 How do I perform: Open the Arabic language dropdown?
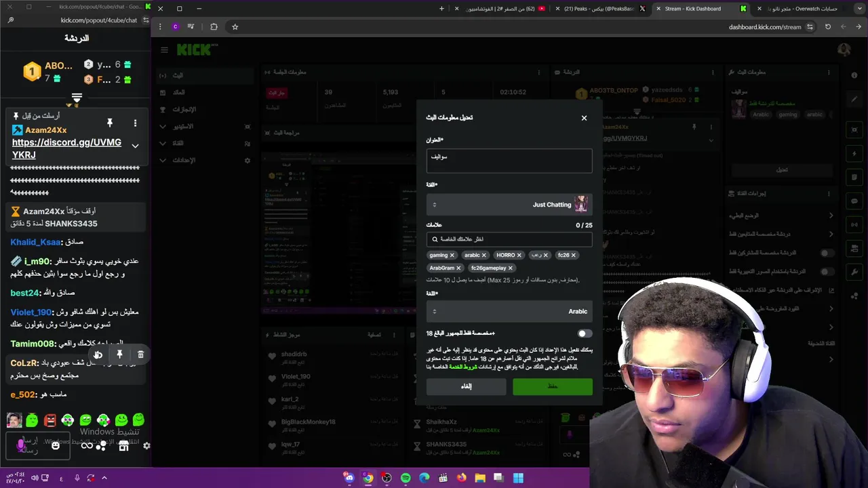point(509,311)
